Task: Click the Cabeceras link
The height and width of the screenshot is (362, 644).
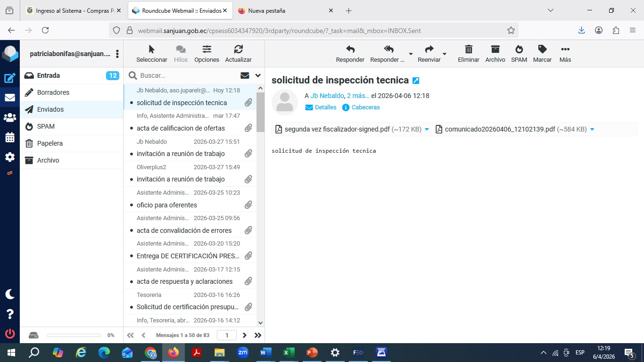Action: pos(365,107)
